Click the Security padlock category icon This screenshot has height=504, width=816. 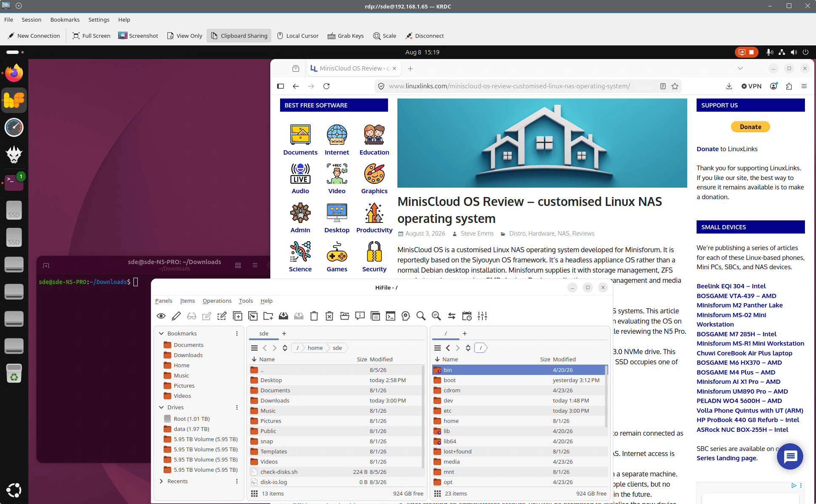click(374, 252)
